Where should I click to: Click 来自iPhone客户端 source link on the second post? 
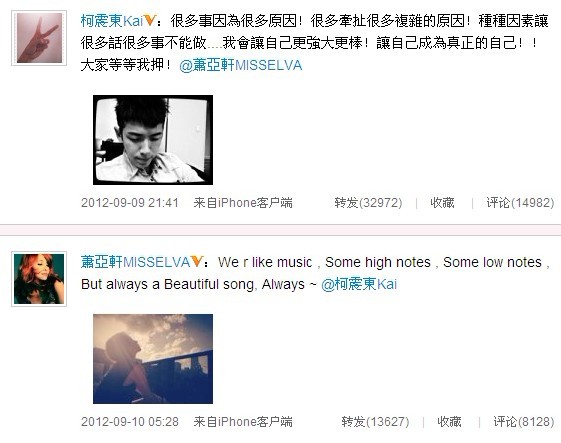[x=243, y=422]
